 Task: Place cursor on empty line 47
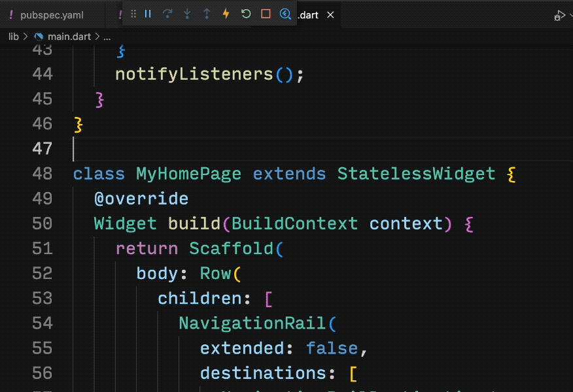tap(262, 149)
